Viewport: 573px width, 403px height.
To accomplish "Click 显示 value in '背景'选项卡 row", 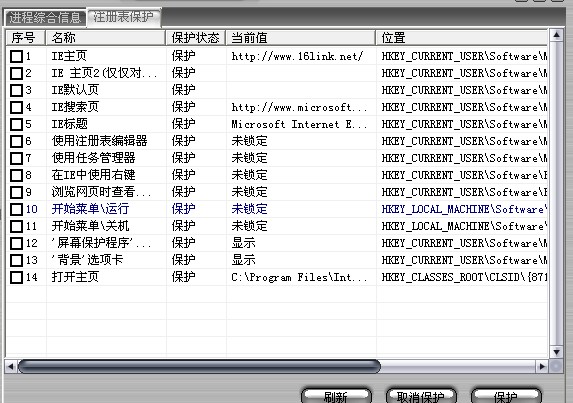I will [x=243, y=260].
